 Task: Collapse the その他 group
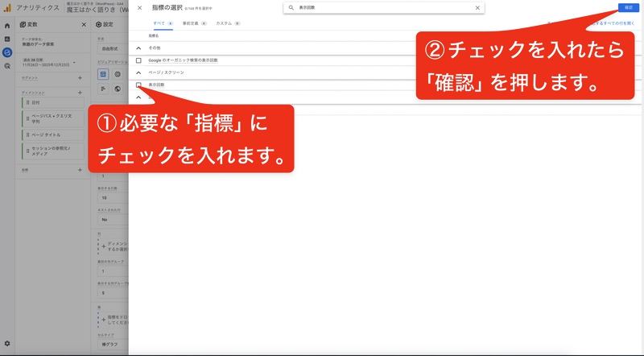[x=138, y=48]
